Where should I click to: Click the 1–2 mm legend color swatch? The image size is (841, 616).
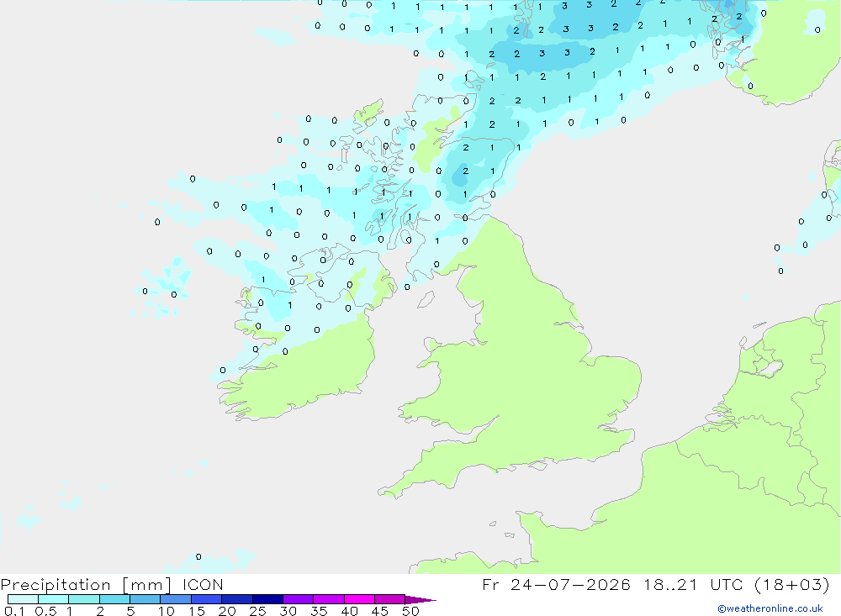(x=84, y=599)
